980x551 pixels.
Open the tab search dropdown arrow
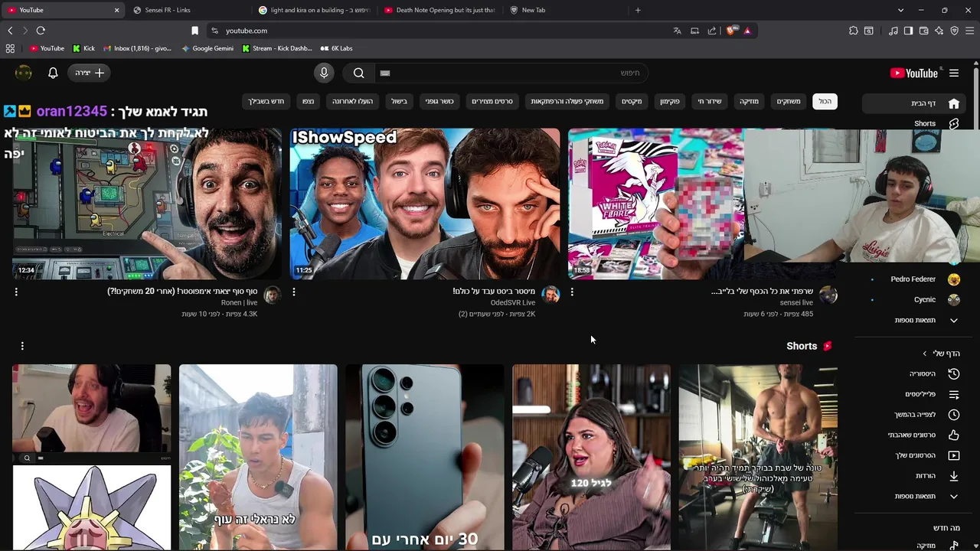(900, 10)
